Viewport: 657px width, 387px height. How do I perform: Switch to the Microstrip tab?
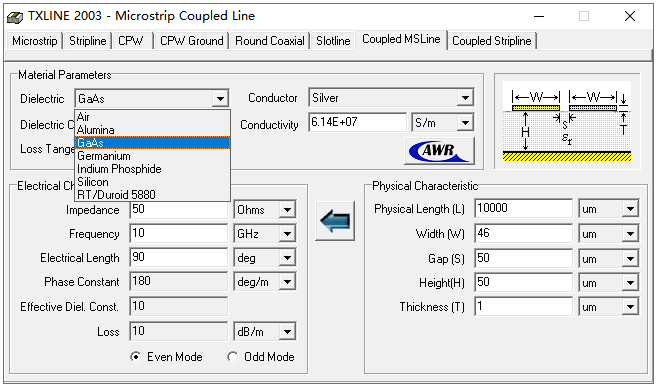pos(35,41)
